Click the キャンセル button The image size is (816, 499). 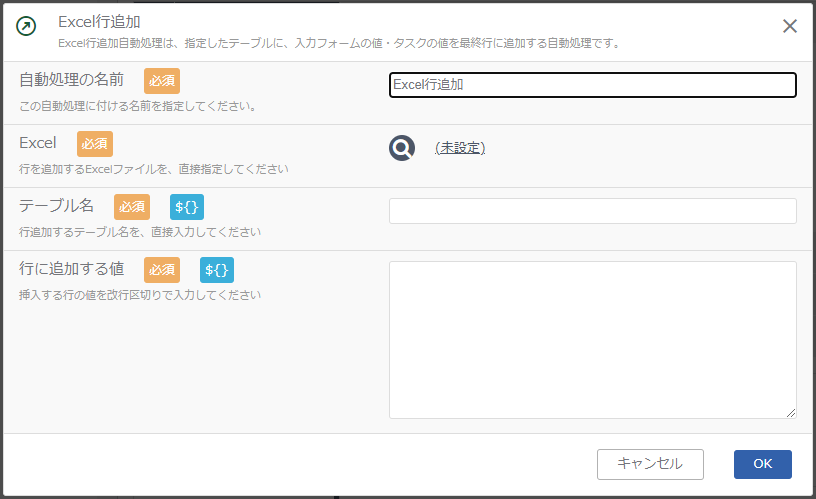point(650,464)
